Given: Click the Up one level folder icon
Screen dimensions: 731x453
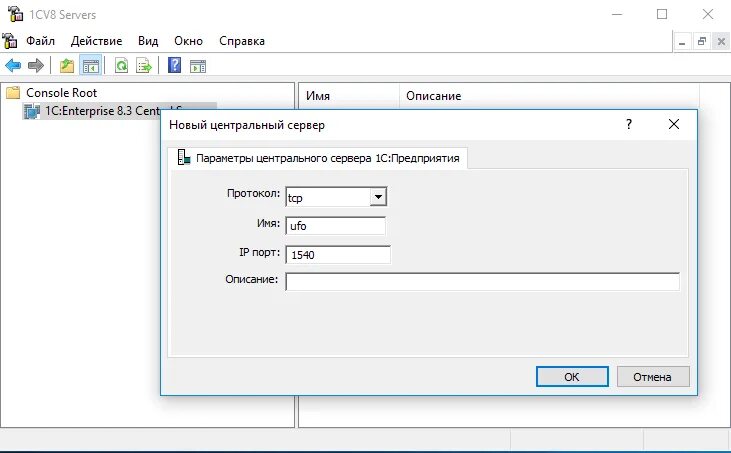Looking at the screenshot, I should coord(67,66).
